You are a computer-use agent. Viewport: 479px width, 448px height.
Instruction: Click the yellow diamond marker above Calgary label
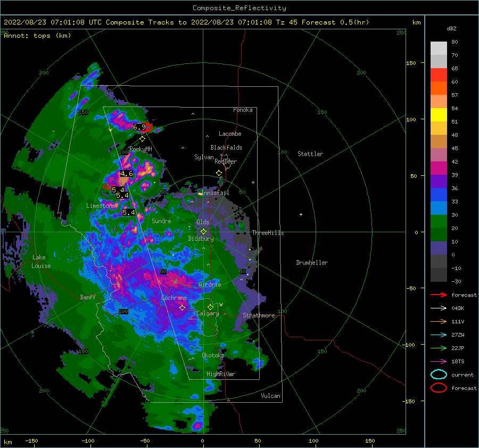pyautogui.click(x=210, y=307)
